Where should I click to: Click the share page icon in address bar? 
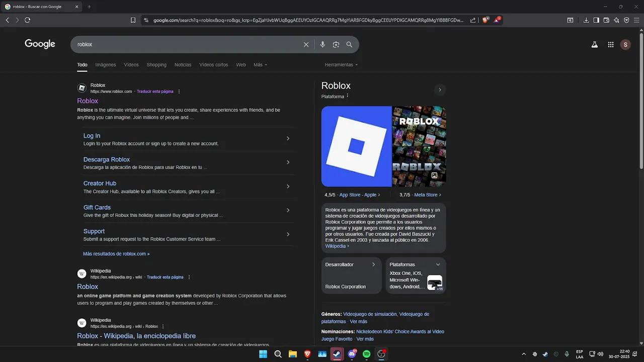(473, 20)
